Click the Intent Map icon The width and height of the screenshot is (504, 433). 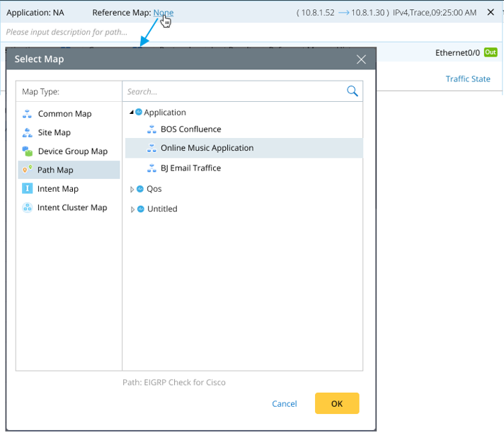click(x=28, y=189)
